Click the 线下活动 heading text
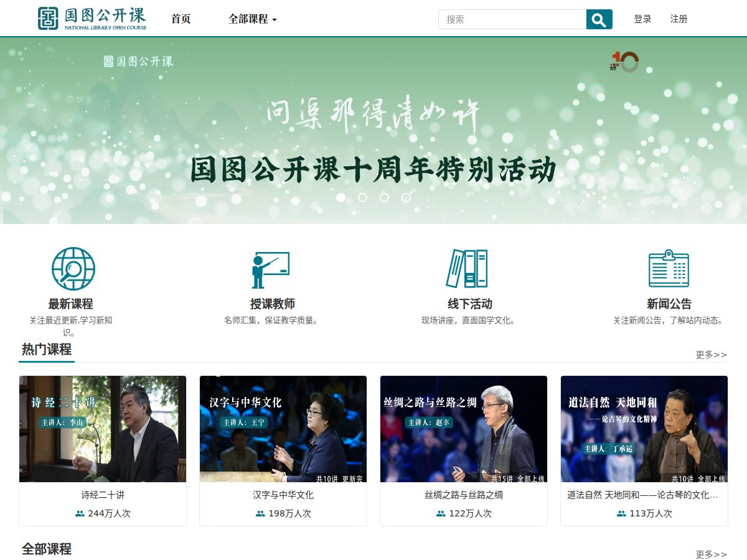747x560 pixels. pyautogui.click(x=470, y=304)
